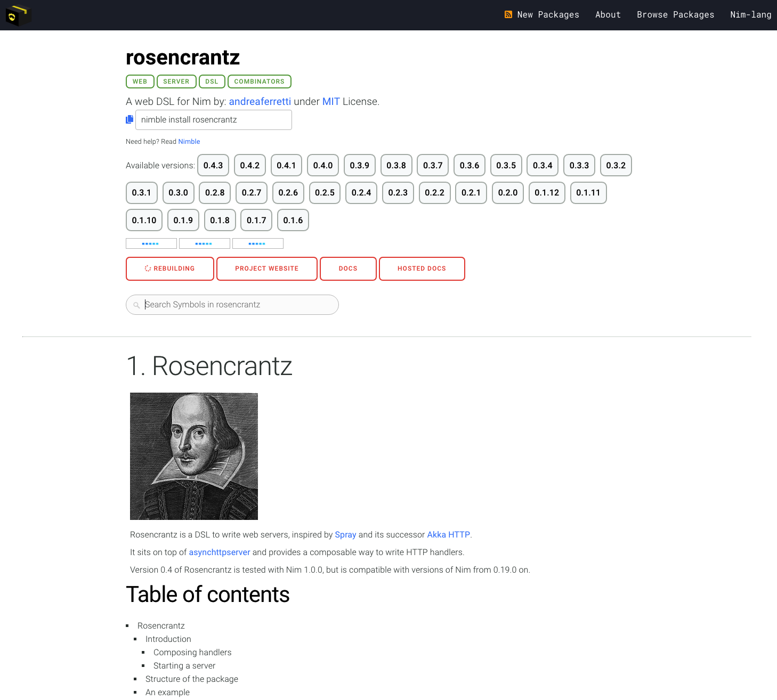Viewport: 777px width, 700px height.
Task: Select the COMBINATORS tag
Action: point(260,82)
